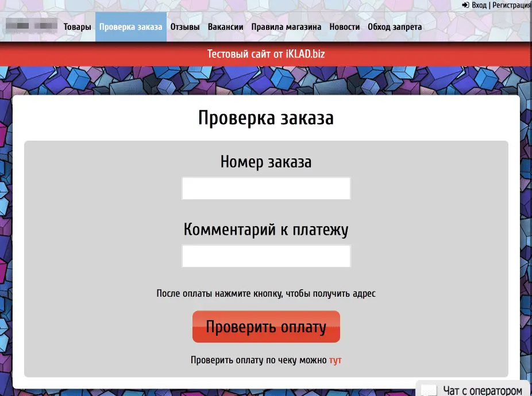532x396 pixels.
Task: Select the Проверка заказа tab
Action: 130,27
